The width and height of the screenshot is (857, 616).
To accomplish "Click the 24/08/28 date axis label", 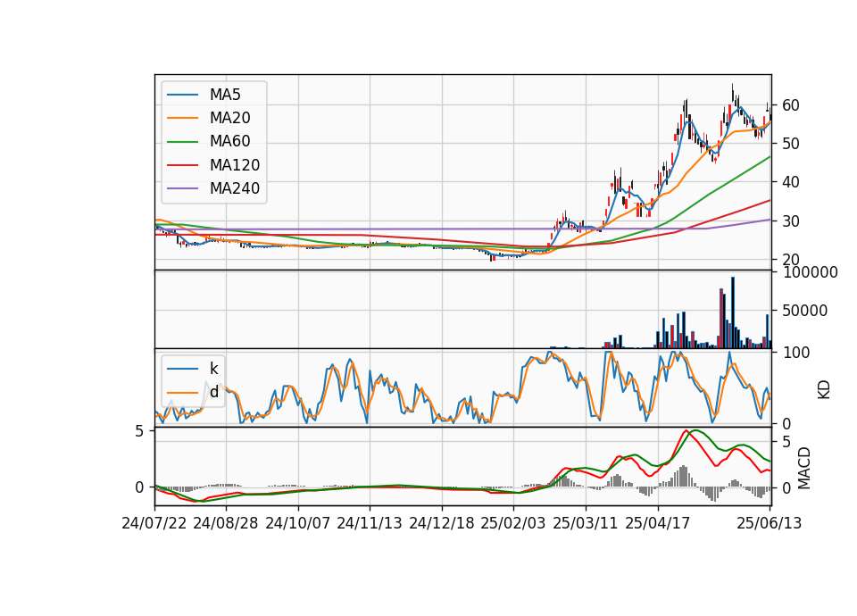I will coord(226,523).
